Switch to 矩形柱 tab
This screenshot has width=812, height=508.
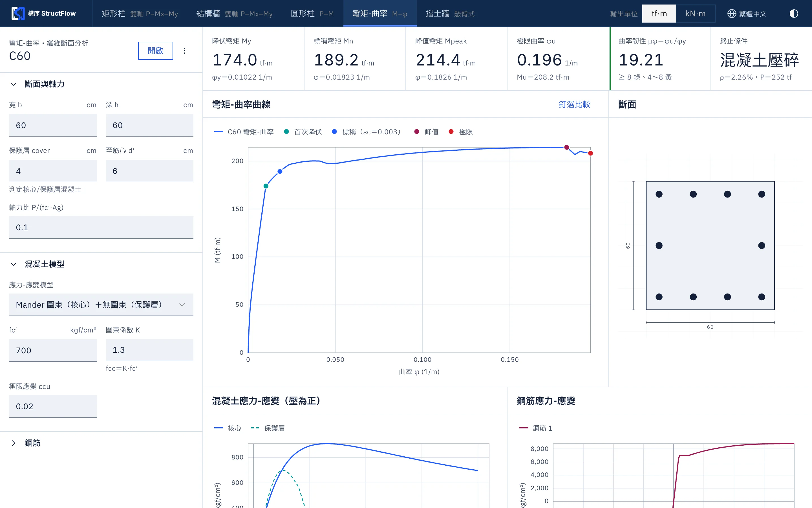click(x=140, y=14)
